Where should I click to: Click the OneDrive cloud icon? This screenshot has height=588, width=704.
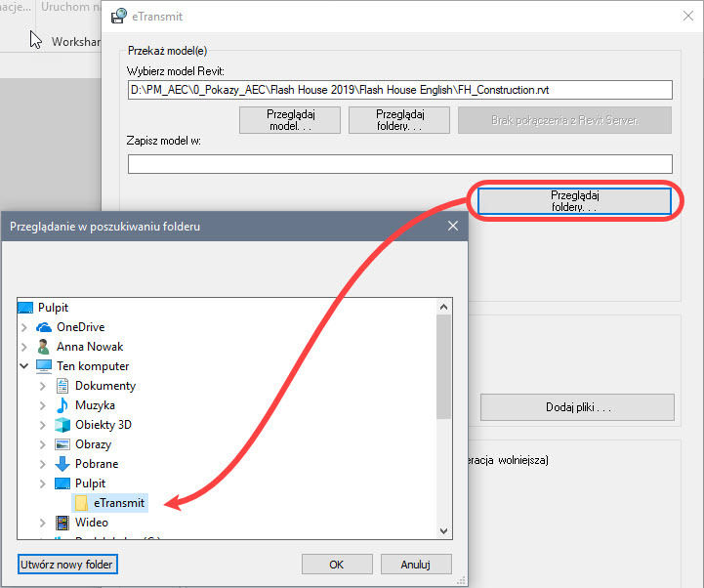[44, 327]
